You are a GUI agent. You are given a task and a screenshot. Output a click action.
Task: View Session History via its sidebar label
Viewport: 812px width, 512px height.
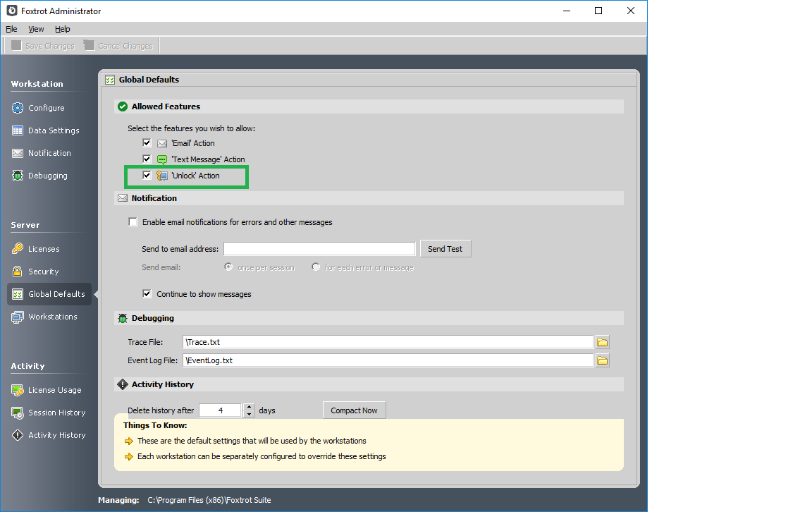click(x=57, y=413)
